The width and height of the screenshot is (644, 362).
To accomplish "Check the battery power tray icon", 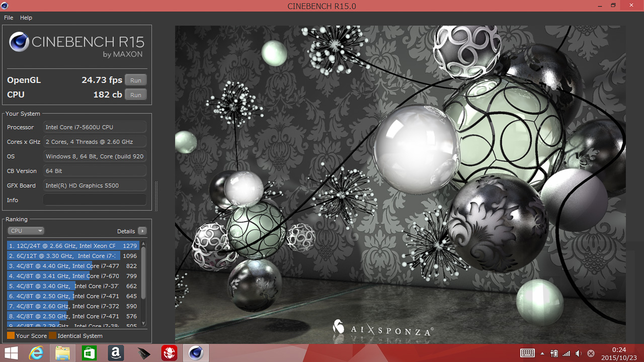I will [x=554, y=353].
